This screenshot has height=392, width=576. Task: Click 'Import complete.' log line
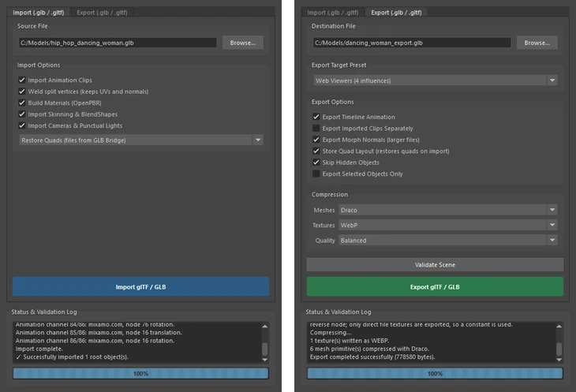[39, 349]
